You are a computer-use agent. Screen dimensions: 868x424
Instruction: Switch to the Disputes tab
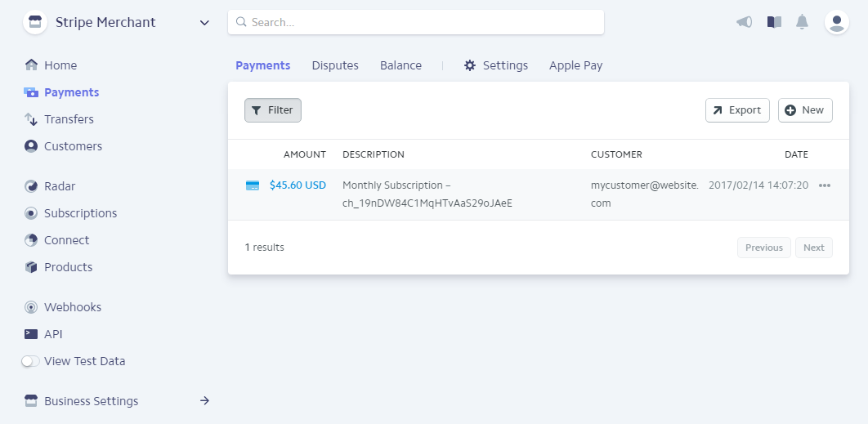coord(335,65)
